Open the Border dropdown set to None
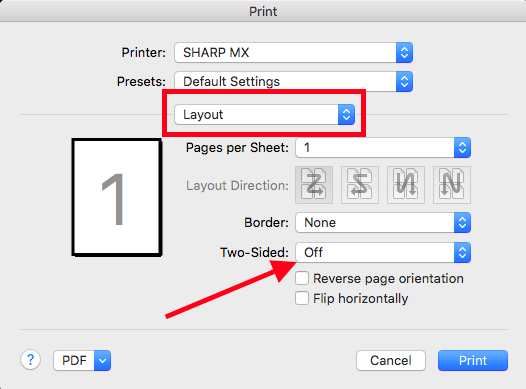526x389 pixels. click(x=383, y=223)
